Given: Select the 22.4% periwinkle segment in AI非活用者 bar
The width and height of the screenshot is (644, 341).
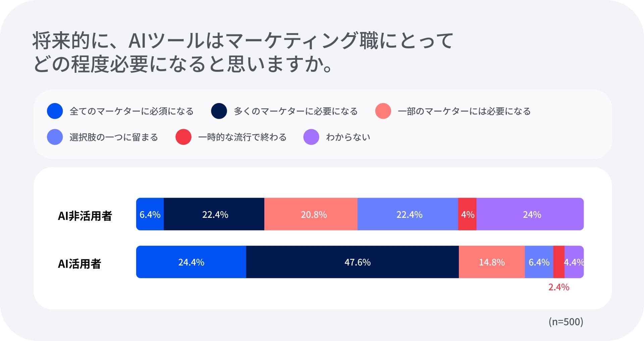Looking at the screenshot, I should click(409, 214).
